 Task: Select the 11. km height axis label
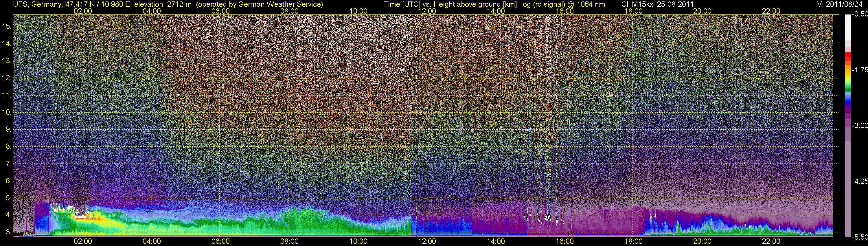(6, 95)
